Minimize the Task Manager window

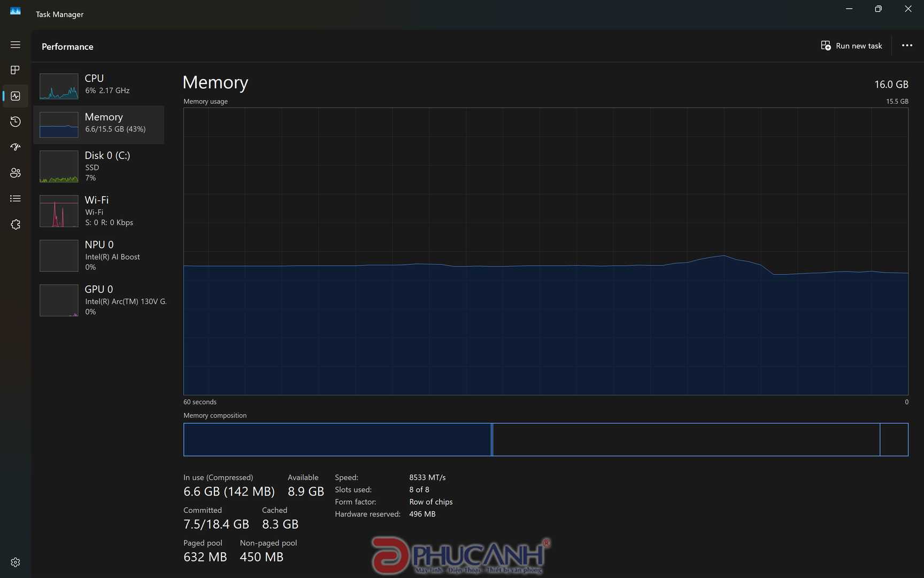coord(849,9)
